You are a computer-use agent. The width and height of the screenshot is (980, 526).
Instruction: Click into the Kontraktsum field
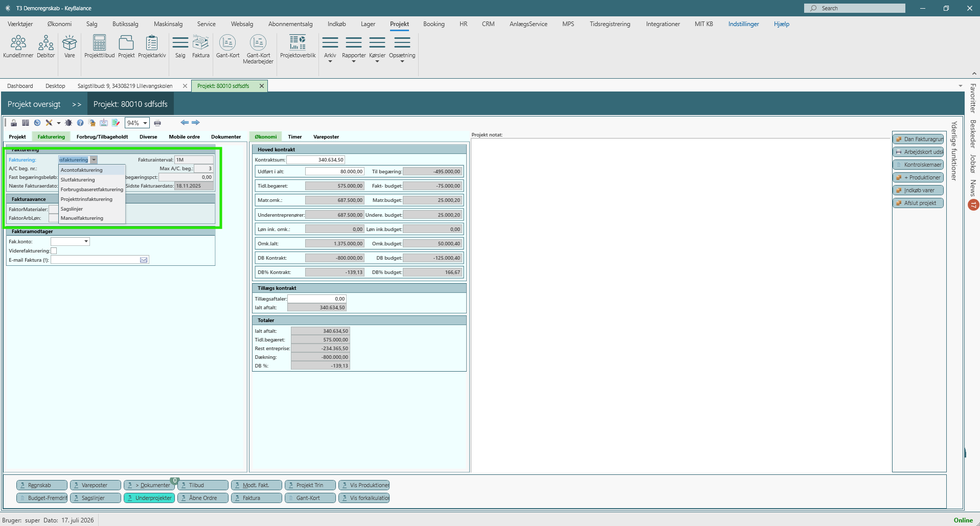315,160
